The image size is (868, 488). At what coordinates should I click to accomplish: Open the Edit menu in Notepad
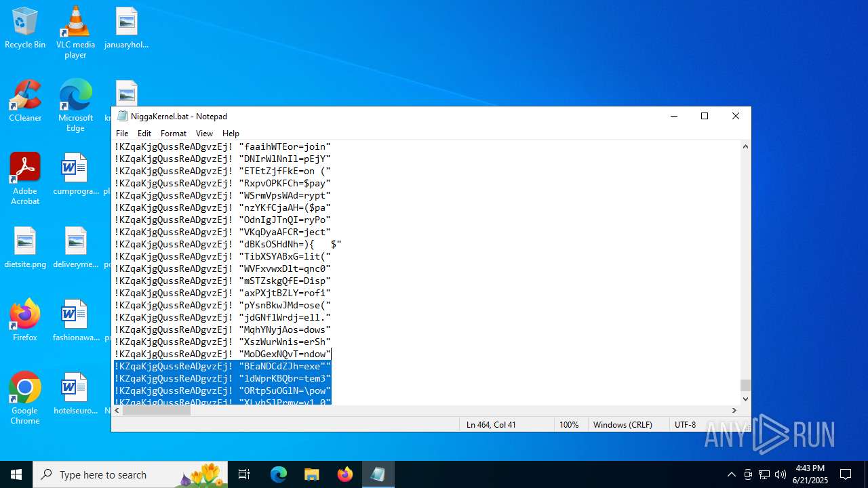tap(144, 134)
